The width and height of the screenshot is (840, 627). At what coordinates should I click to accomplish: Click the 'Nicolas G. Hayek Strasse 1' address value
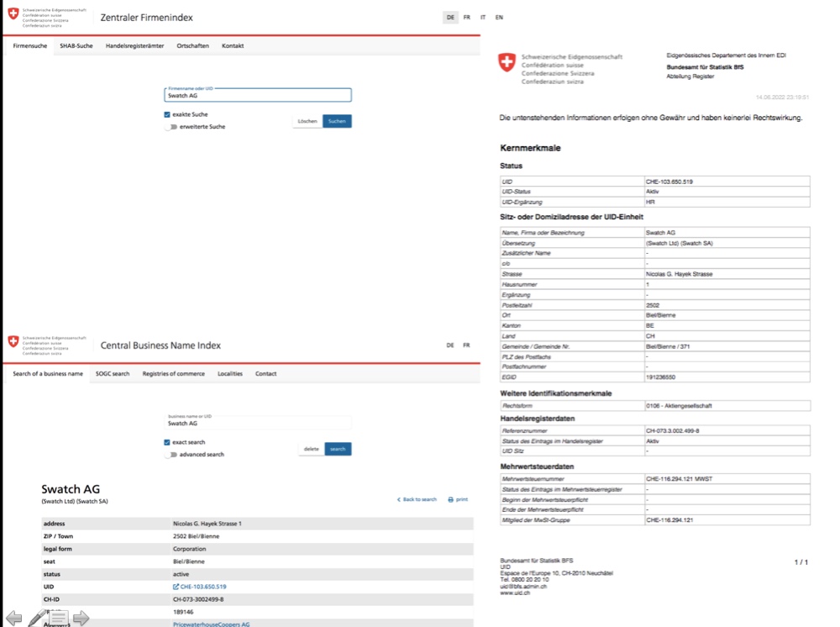point(207,524)
